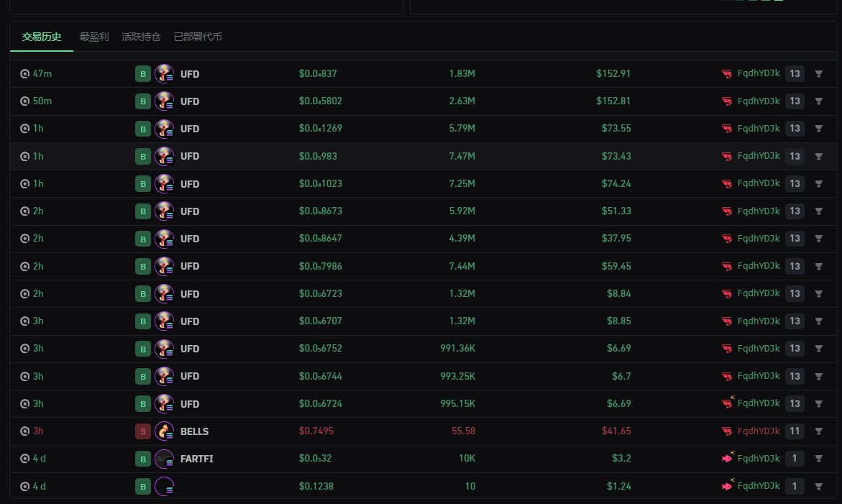
Task: Click filter funnel on the $51.33 row
Action: click(818, 211)
